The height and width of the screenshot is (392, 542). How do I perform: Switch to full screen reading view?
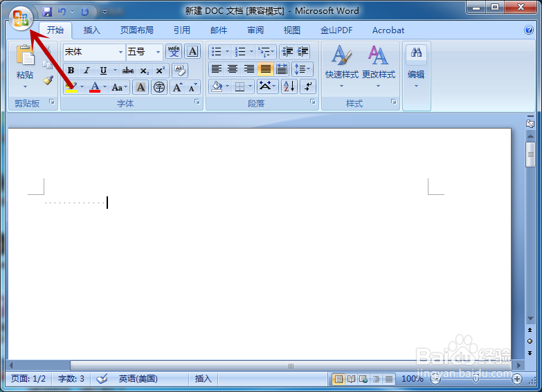[351, 380]
